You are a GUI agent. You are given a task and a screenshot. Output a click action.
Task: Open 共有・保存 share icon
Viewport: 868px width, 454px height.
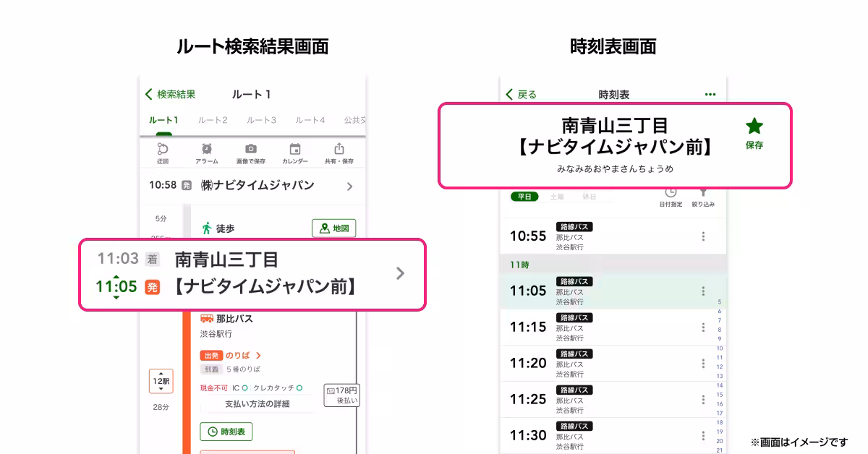pos(339,153)
